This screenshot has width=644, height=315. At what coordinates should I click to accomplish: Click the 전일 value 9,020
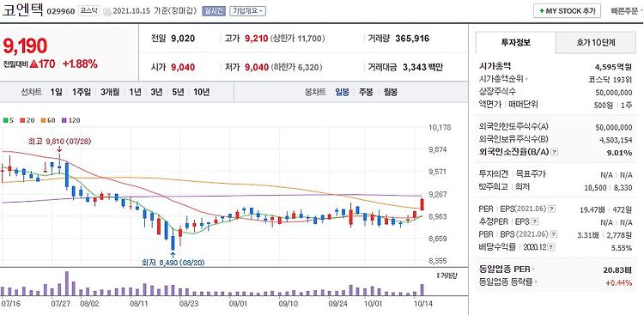point(183,39)
